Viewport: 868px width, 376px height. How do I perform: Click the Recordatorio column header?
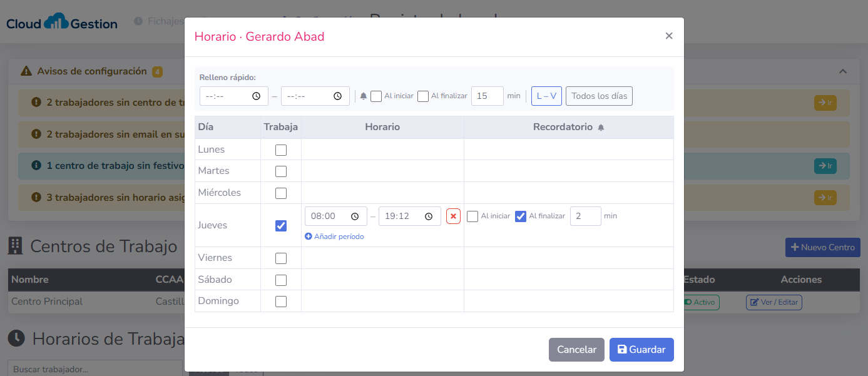pyautogui.click(x=569, y=127)
